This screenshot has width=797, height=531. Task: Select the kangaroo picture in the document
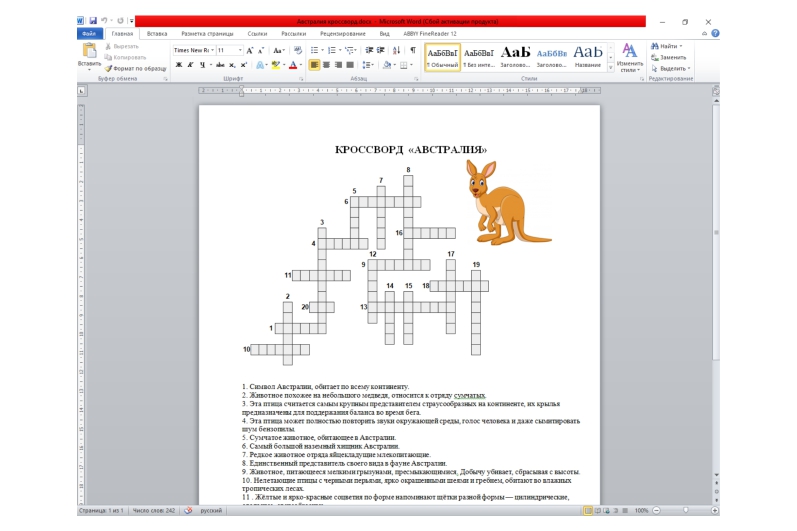(507, 202)
